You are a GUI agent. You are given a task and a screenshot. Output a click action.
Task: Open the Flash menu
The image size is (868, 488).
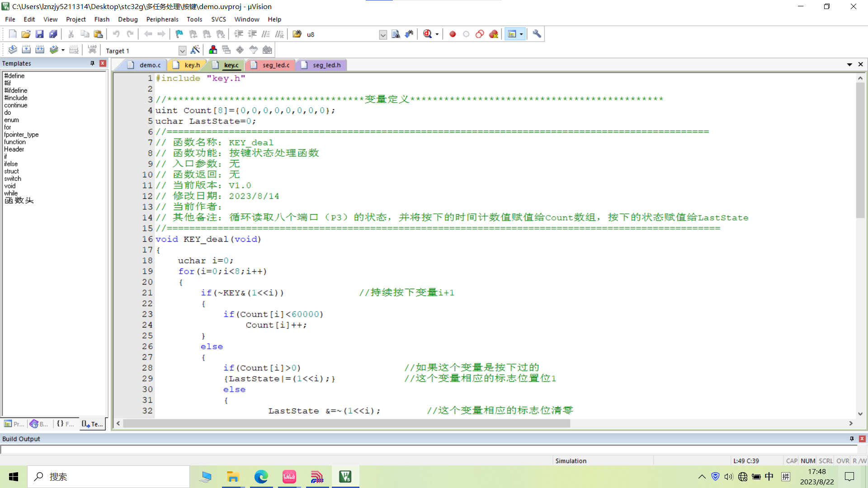pos(102,19)
